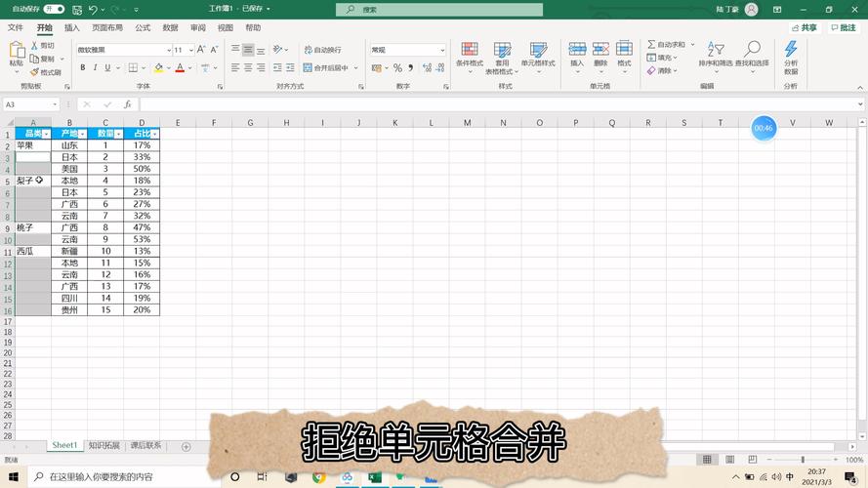Open the Clear (清除) menu
This screenshot has height=488, width=868.
662,71
